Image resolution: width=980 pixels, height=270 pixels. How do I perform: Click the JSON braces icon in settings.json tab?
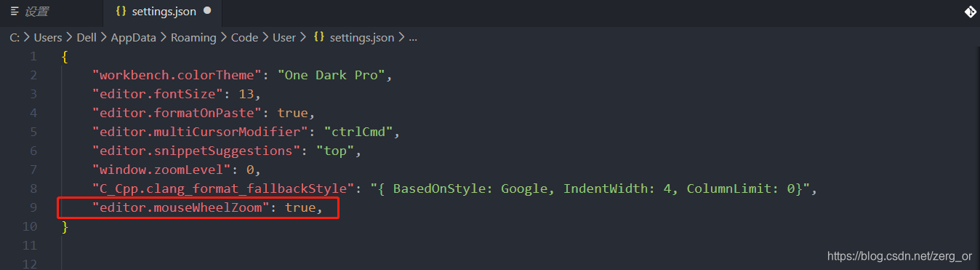point(121,12)
